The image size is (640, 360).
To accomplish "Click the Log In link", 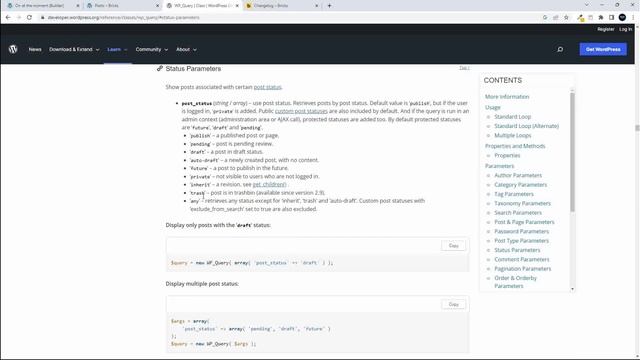I will pos(625,29).
